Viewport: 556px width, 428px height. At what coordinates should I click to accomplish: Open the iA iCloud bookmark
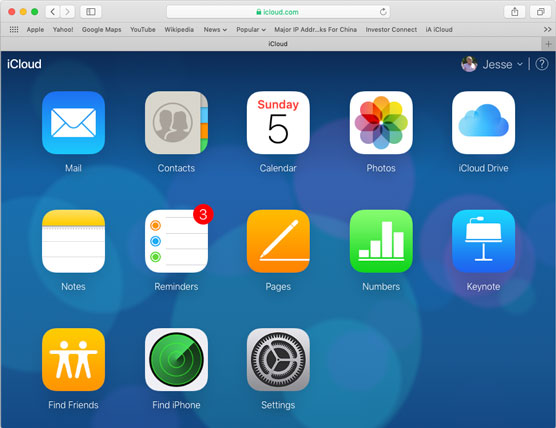[x=439, y=29]
